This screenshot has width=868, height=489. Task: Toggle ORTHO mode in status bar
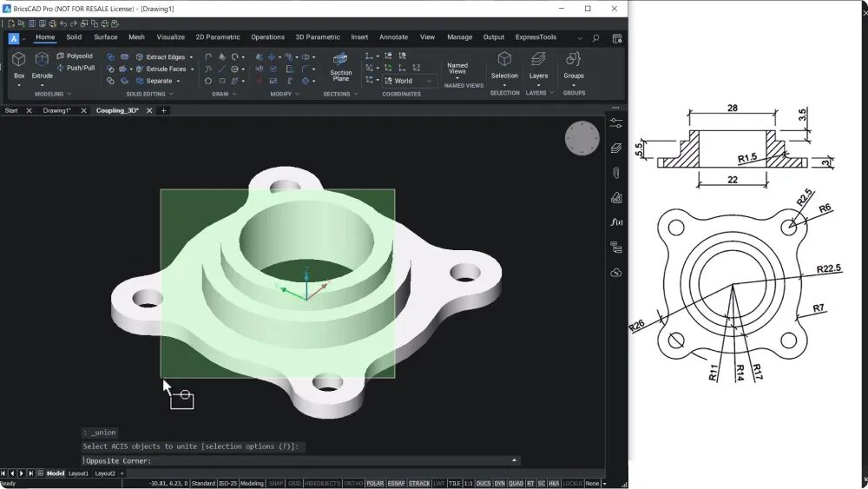coord(353,484)
